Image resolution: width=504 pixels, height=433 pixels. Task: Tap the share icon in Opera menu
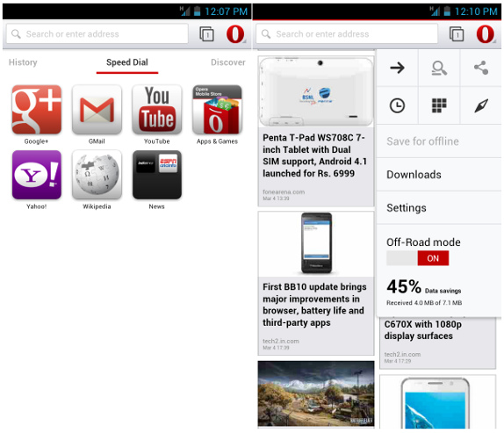click(481, 68)
